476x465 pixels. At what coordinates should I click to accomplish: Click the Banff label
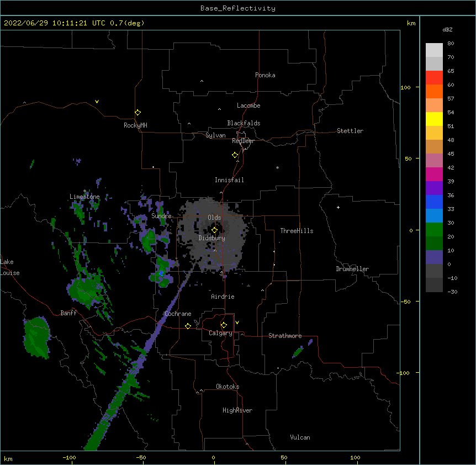pos(68,313)
